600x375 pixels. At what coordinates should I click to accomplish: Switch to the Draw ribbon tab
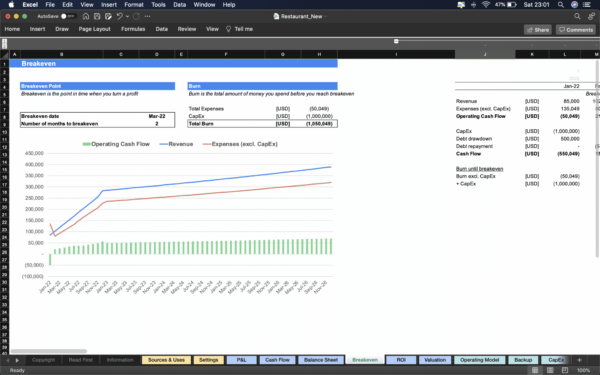[x=62, y=29]
